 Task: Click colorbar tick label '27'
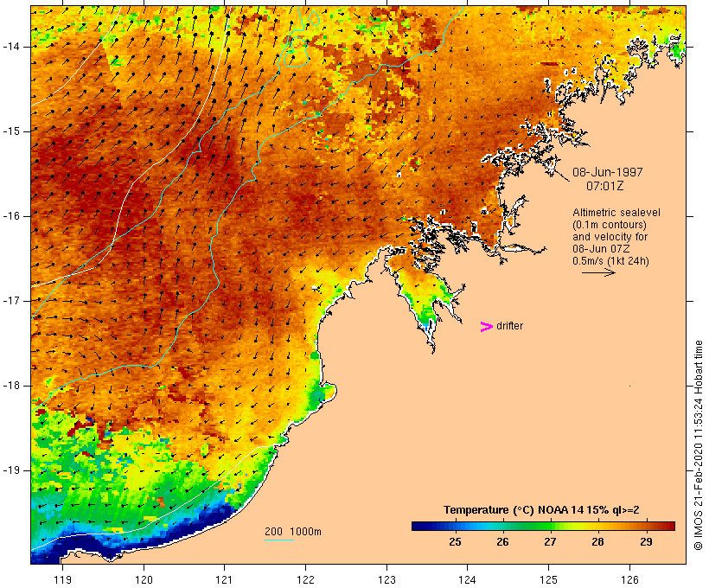pos(550,541)
